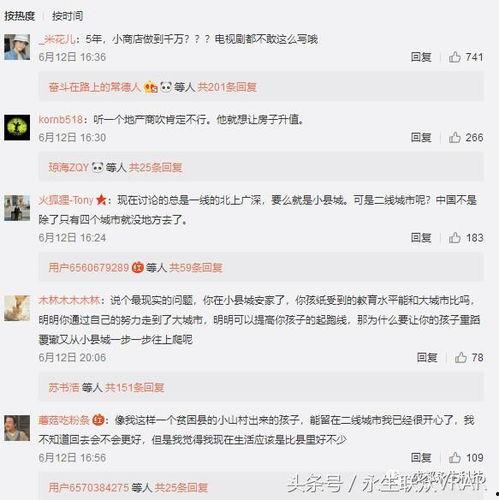
Task: Sort comments by 按热度
Action: (x=20, y=16)
